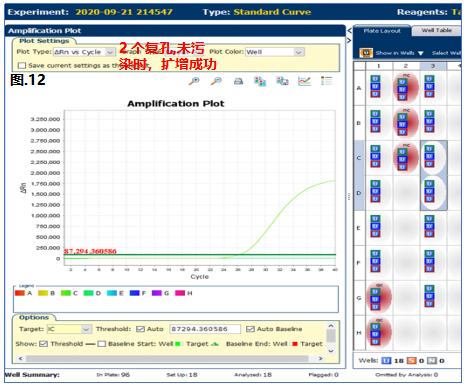This screenshot has width=467, height=389.
Task: Uncheck the Auto threshold checkbox
Action: pos(140,329)
